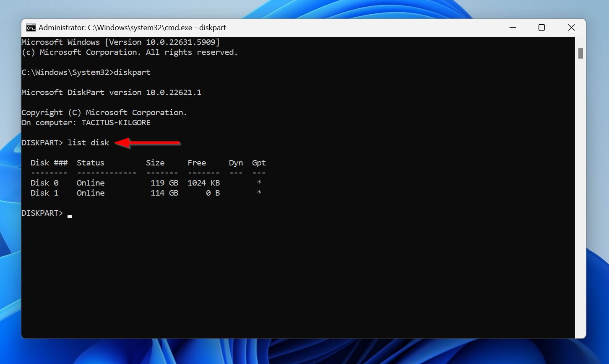Click the Size column header text
This screenshot has height=364, width=609.
pos(155,163)
